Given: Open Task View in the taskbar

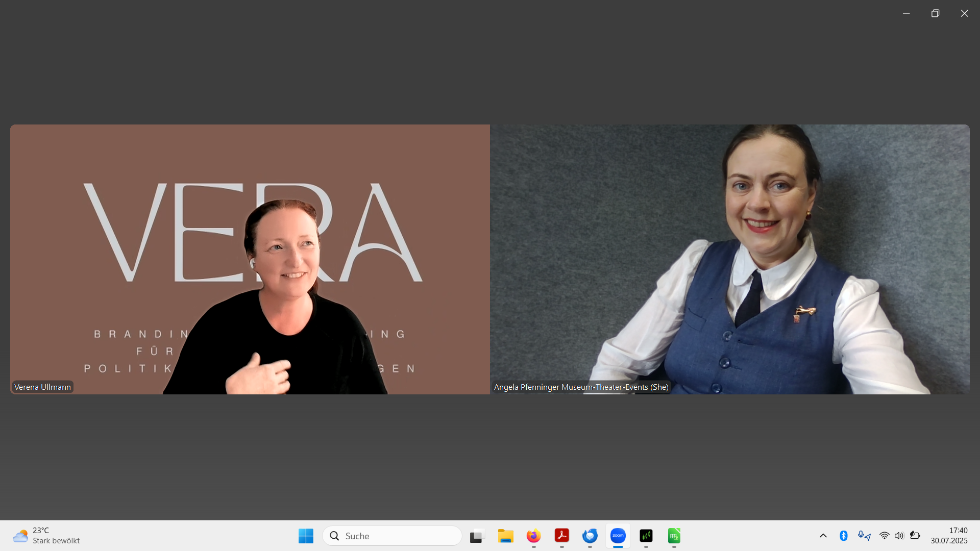Looking at the screenshot, I should pyautogui.click(x=476, y=536).
